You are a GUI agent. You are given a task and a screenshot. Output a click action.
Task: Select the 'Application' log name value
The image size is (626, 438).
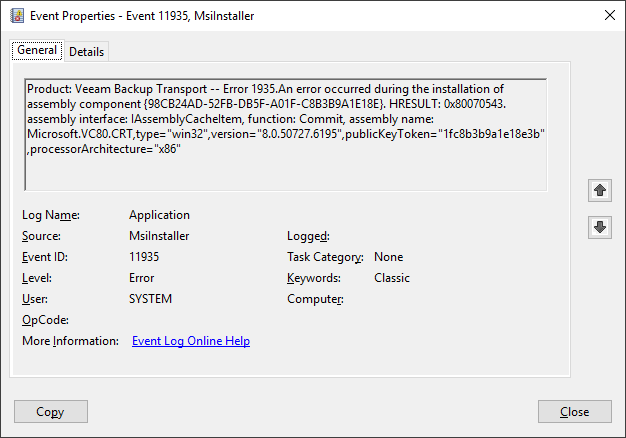(x=159, y=215)
